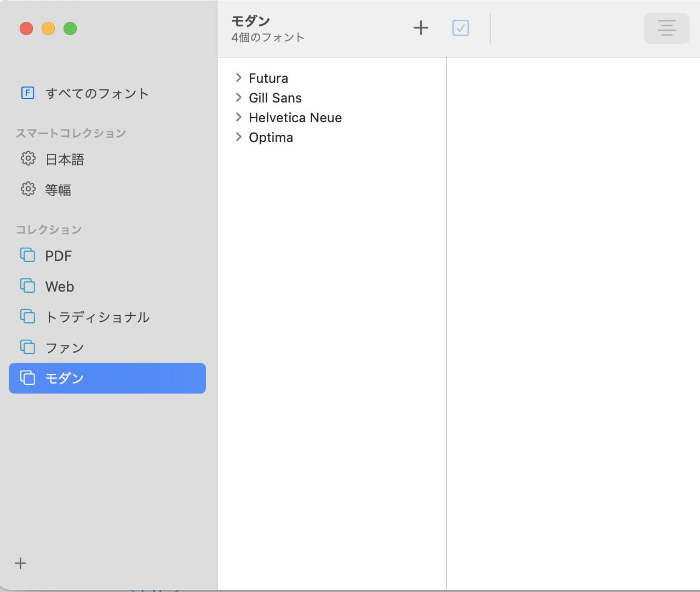Expand the Futura font family
This screenshot has width=700, height=592.
click(x=239, y=78)
